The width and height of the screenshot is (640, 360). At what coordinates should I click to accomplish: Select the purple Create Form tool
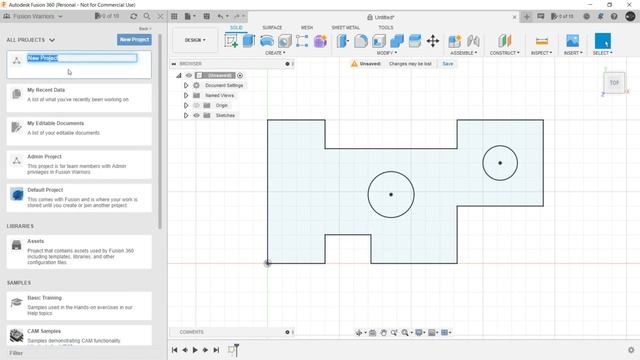coord(320,41)
